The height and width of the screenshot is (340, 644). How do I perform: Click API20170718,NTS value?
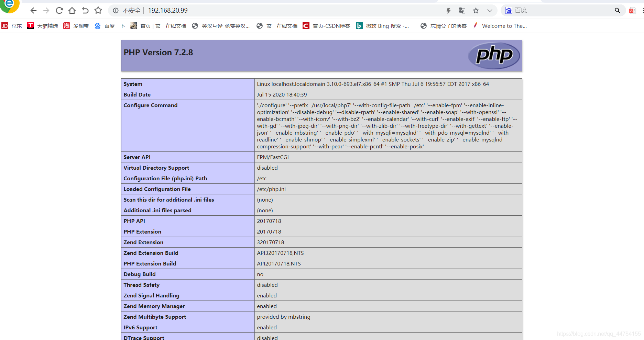[279, 264]
